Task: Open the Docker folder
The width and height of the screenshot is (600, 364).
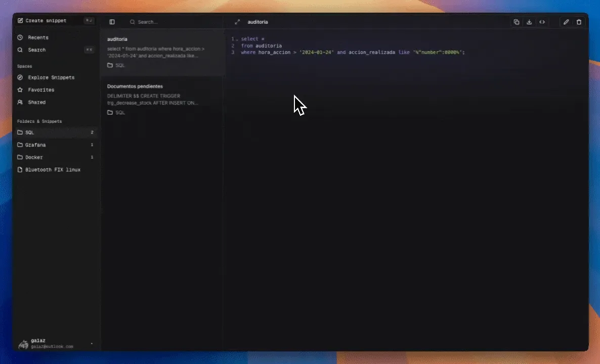Action: coord(56,157)
